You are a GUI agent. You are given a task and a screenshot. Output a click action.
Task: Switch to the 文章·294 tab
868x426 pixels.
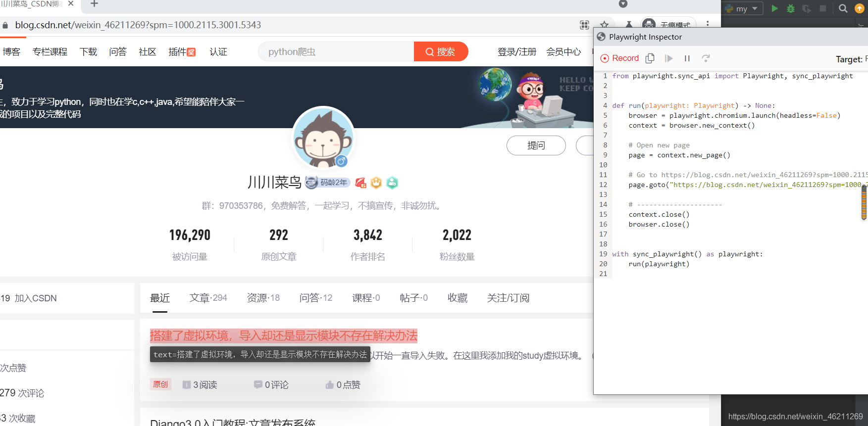[208, 298]
